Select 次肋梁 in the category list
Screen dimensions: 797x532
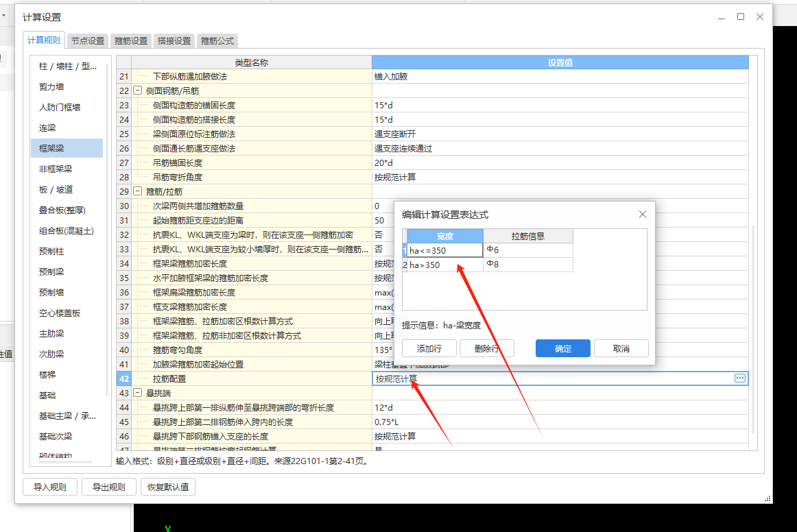[x=67, y=354]
